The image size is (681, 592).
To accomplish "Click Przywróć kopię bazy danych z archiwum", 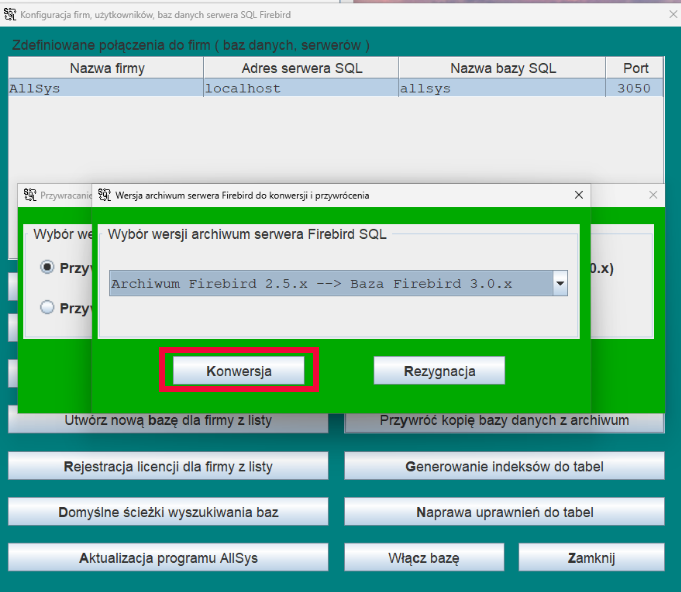I will coord(504,422).
